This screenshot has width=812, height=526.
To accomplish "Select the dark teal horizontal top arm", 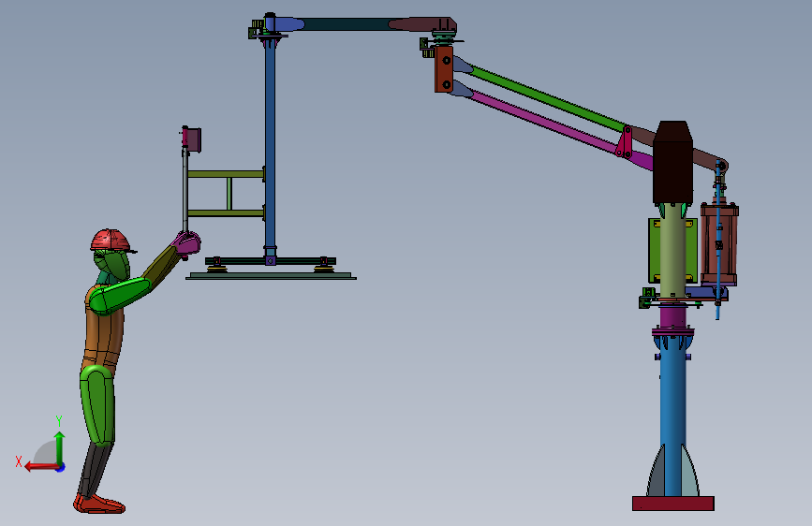I will pos(346,24).
